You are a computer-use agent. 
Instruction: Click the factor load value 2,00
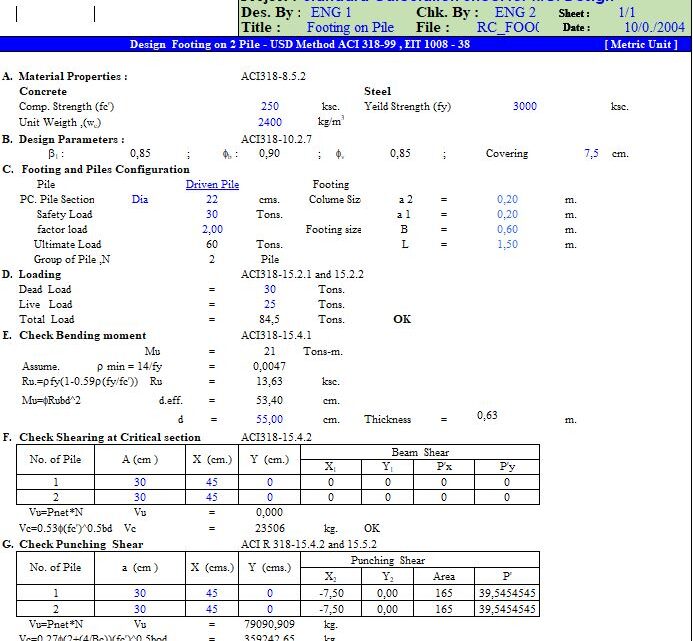click(x=212, y=229)
